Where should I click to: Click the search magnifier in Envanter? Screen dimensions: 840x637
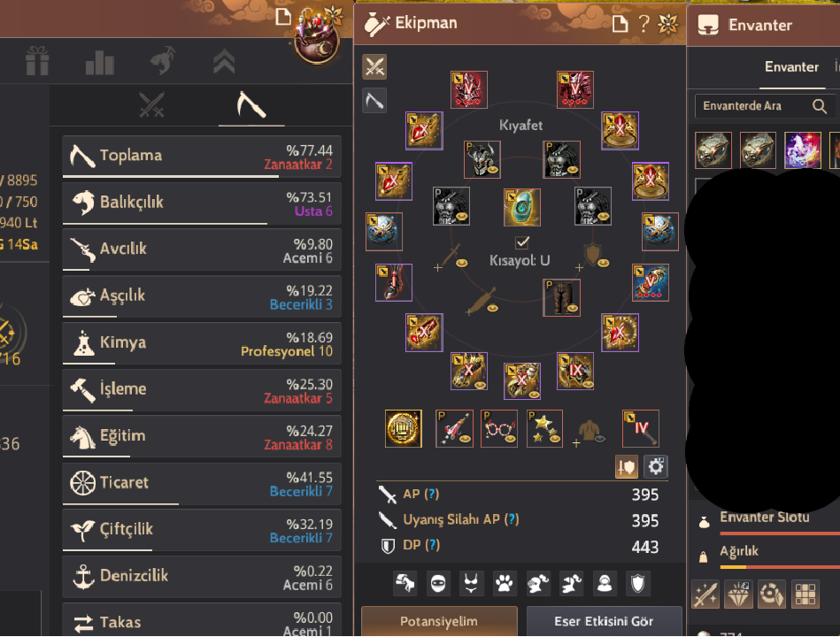[x=819, y=106]
